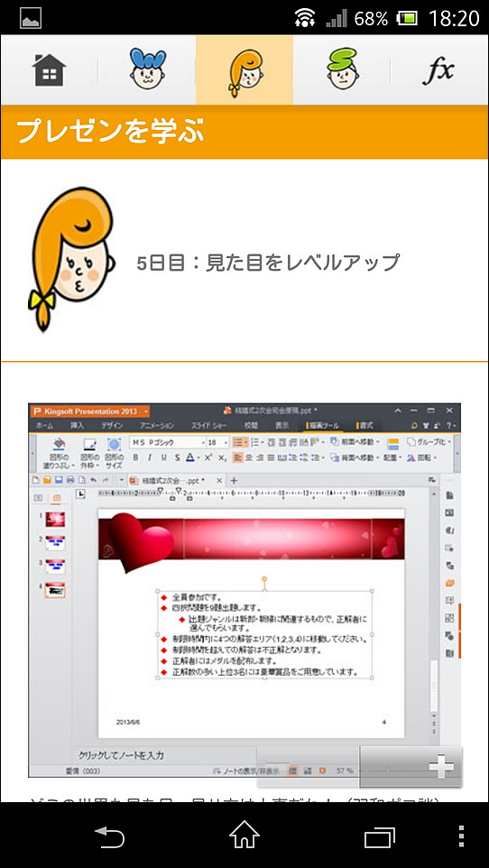
Task: Tap the lesson title 5日目:見た目をレベルアップ
Action: tap(268, 262)
